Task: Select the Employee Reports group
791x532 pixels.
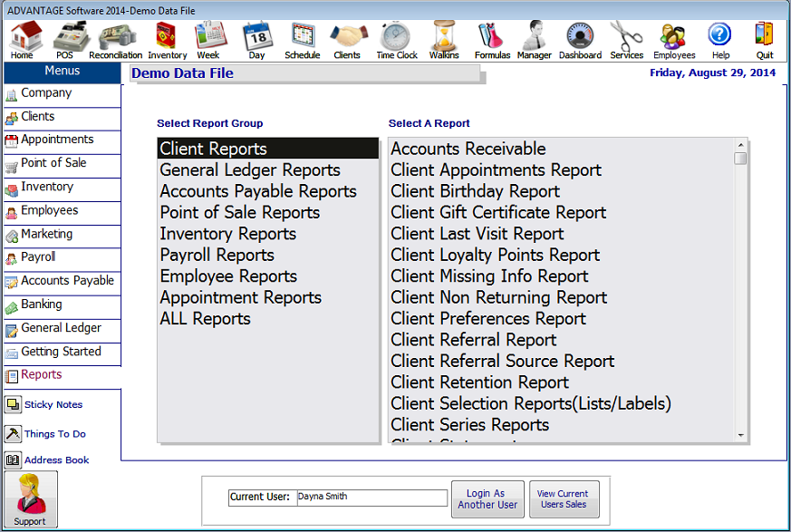Action: 268,276
